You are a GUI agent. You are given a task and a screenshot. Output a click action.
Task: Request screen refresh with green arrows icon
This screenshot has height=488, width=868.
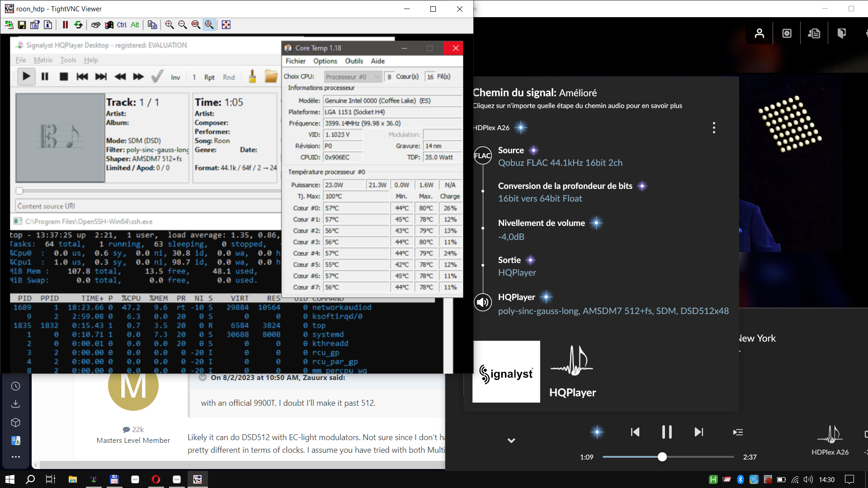click(x=78, y=25)
